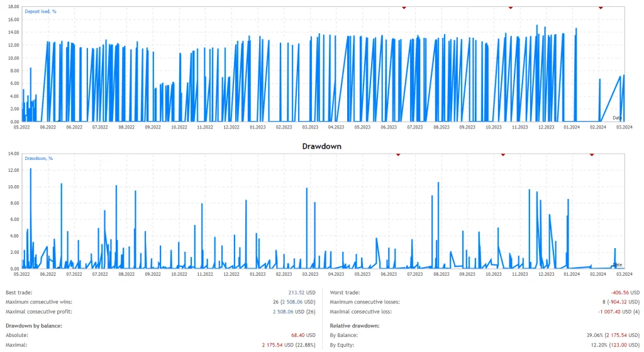Select the rightmost red marker atop Drawdown chart
Image resolution: width=644 pixels, height=352 pixels.
592,153
